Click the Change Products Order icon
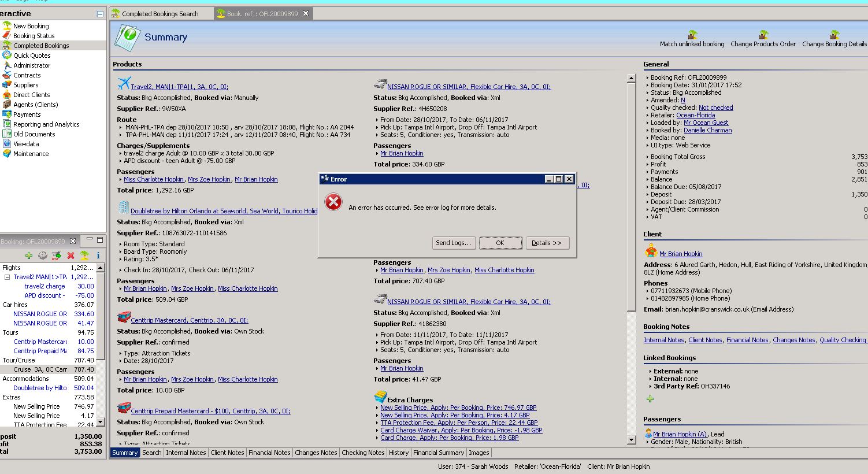This screenshot has width=868, height=474. point(763,35)
